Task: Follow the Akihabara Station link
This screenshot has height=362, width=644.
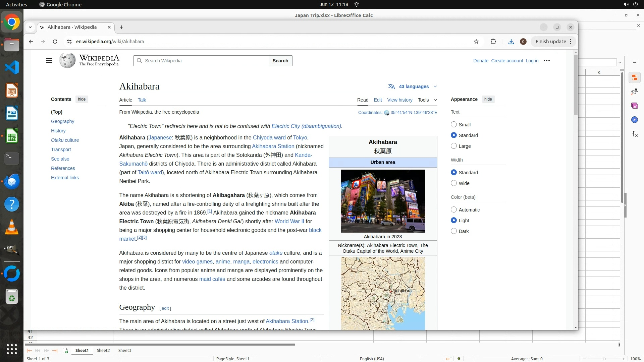Action: pos(273,146)
